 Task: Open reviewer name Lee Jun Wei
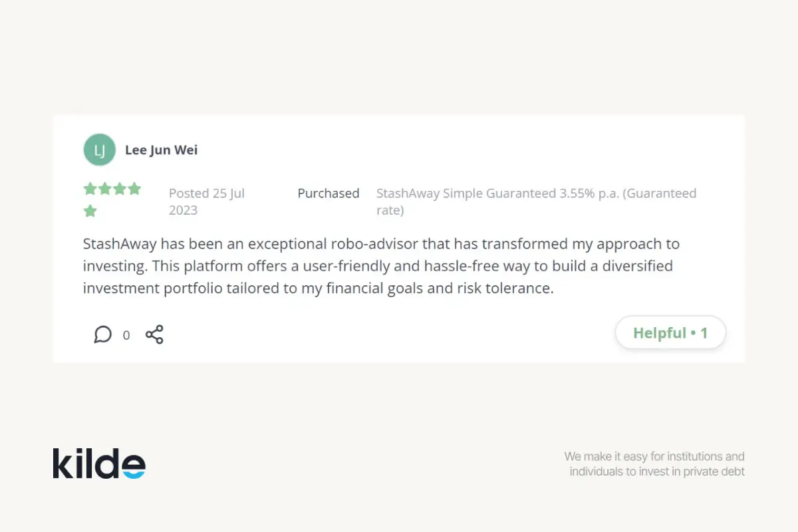[x=161, y=150]
